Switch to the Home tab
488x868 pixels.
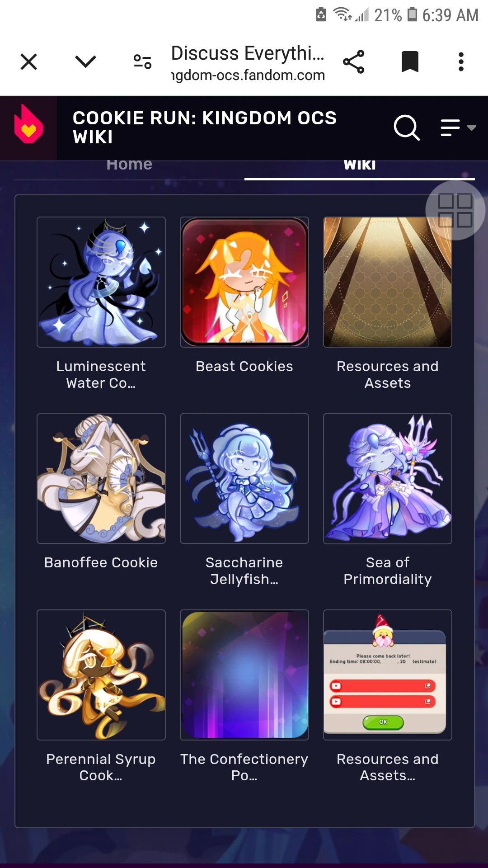[129, 165]
